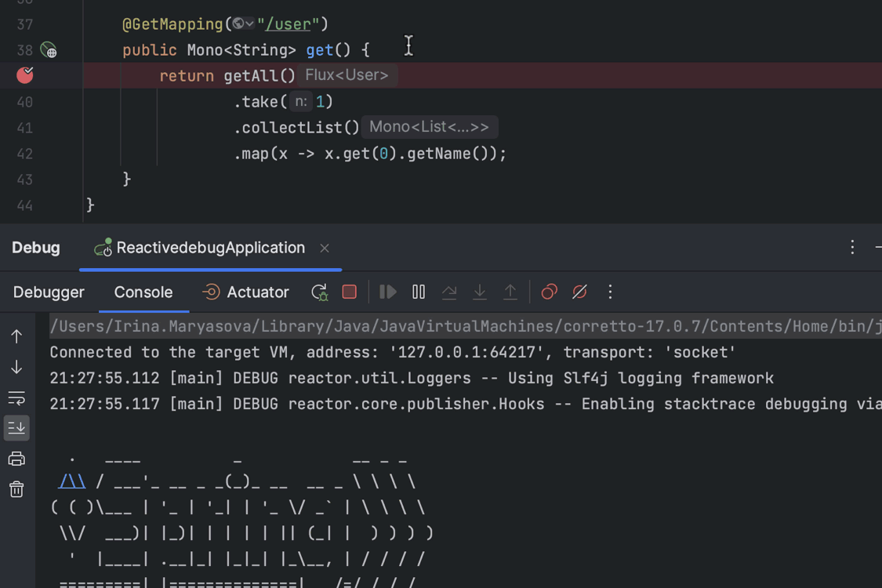The image size is (882, 588).
Task: Open the Debug tool window options menu
Action: pos(852,248)
